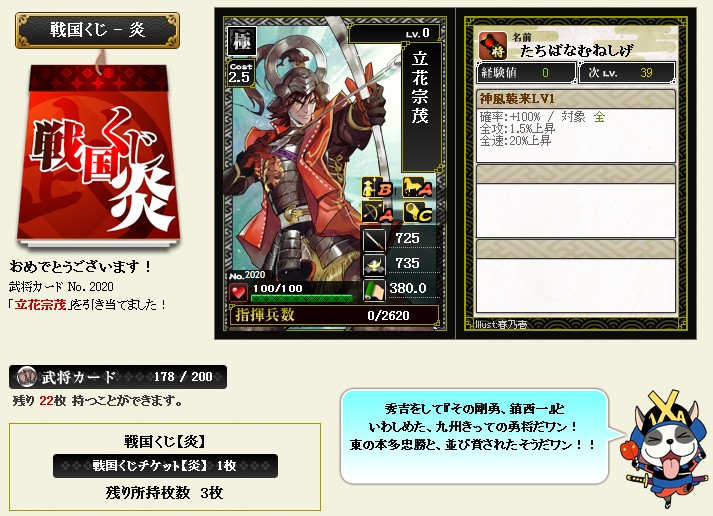Viewport: 713px width, 516px height.
Task: Select the 戦国くじ－炎 title banner
Action: point(97,30)
